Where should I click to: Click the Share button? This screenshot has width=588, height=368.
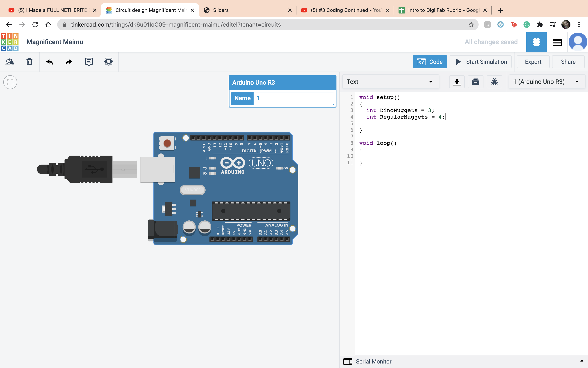point(568,62)
